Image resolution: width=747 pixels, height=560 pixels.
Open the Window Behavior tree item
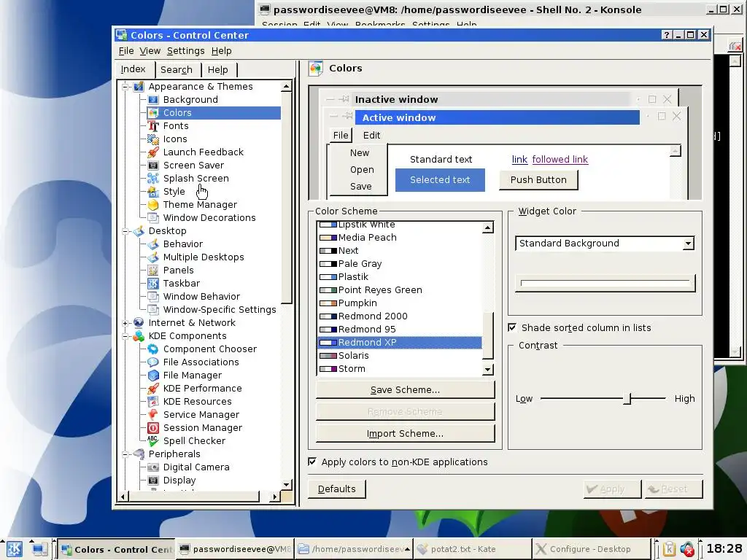[201, 297]
